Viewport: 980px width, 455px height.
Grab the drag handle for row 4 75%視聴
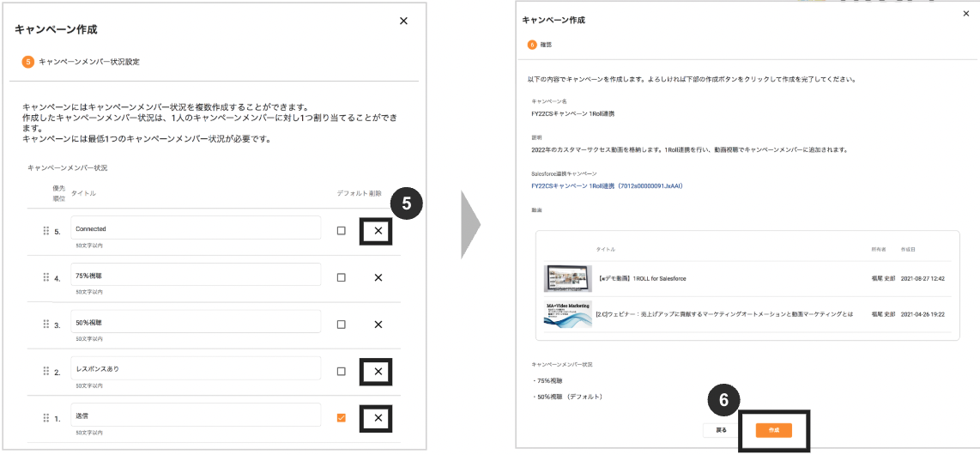tap(45, 277)
